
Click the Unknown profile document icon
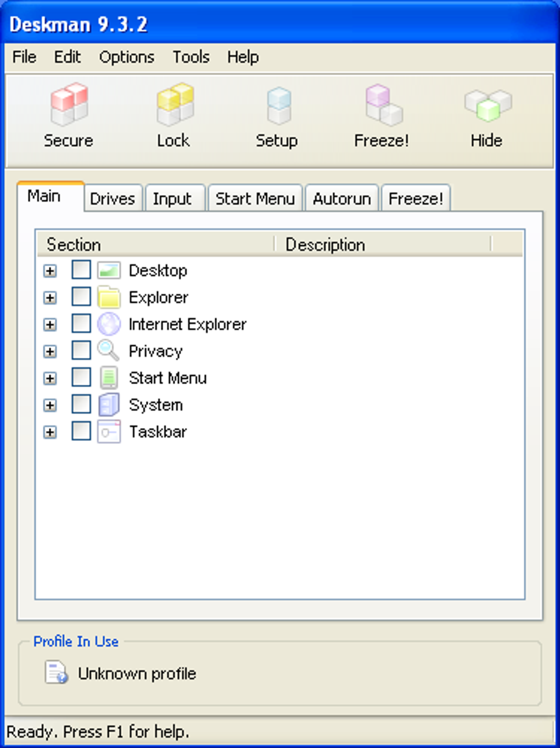pyautogui.click(x=55, y=673)
